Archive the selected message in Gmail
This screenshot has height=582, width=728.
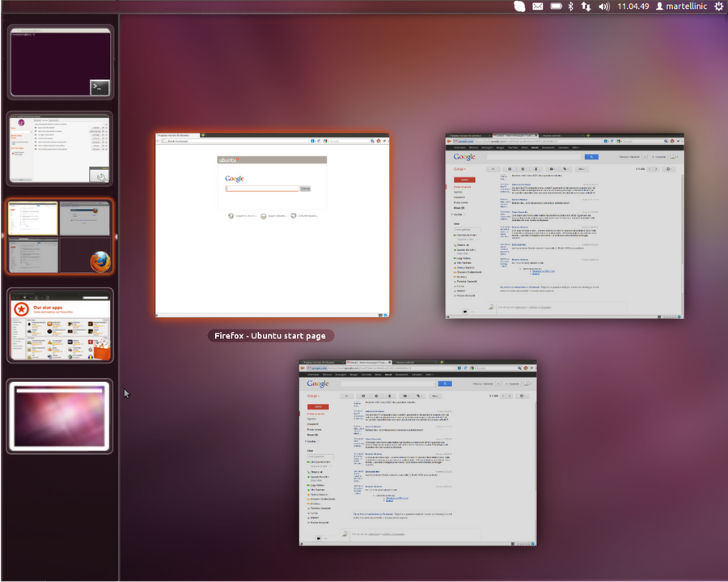(x=362, y=395)
